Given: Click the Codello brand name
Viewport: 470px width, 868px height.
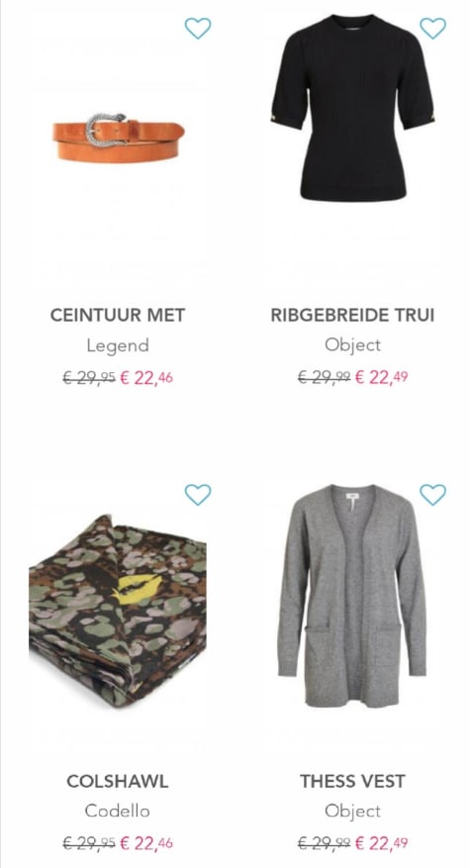Looking at the screenshot, I should pyautogui.click(x=118, y=811).
